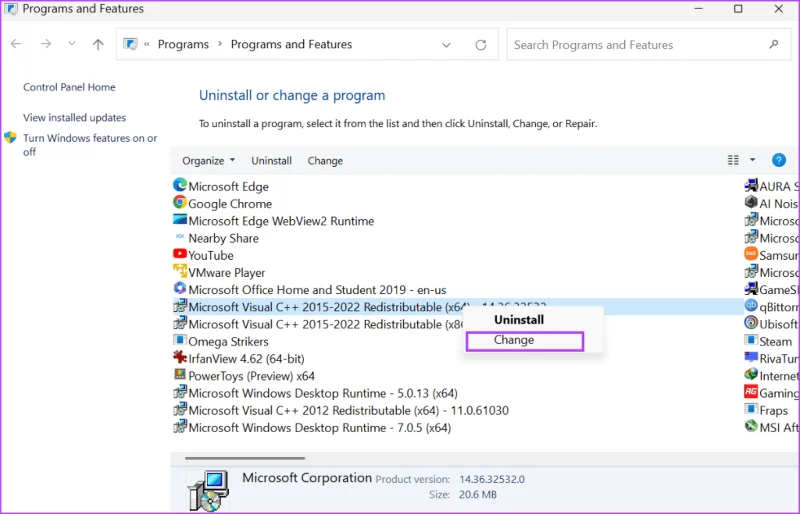Select the YouTube icon in program list
800x514 pixels.
click(x=180, y=254)
